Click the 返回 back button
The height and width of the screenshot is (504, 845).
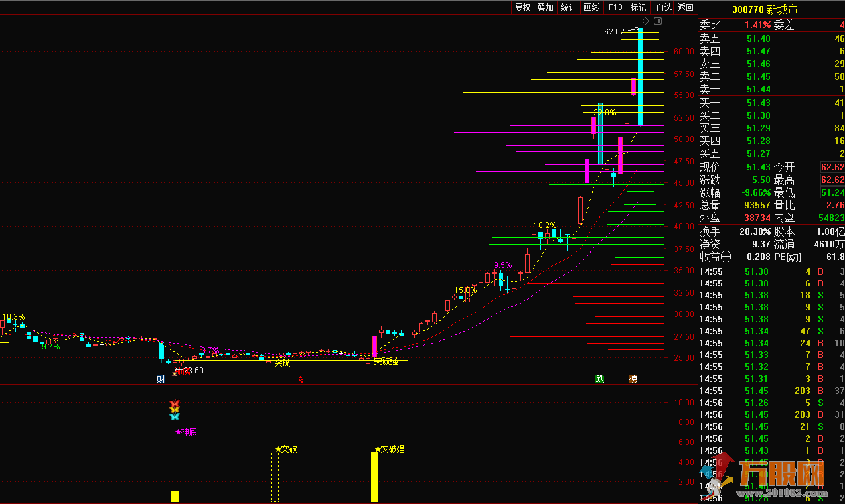pos(686,7)
